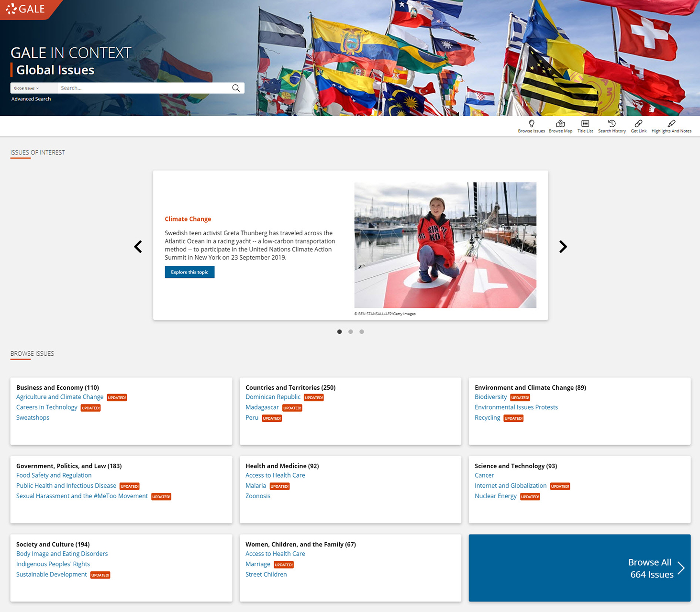Open Agriculture and Climate Change issue
Image resolution: width=700 pixels, height=612 pixels.
[x=60, y=397]
